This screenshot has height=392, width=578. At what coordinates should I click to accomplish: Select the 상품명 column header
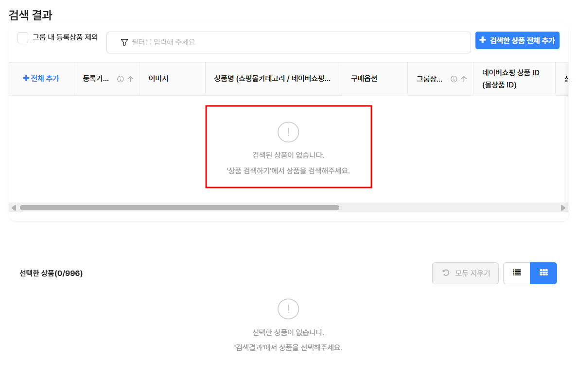272,79
